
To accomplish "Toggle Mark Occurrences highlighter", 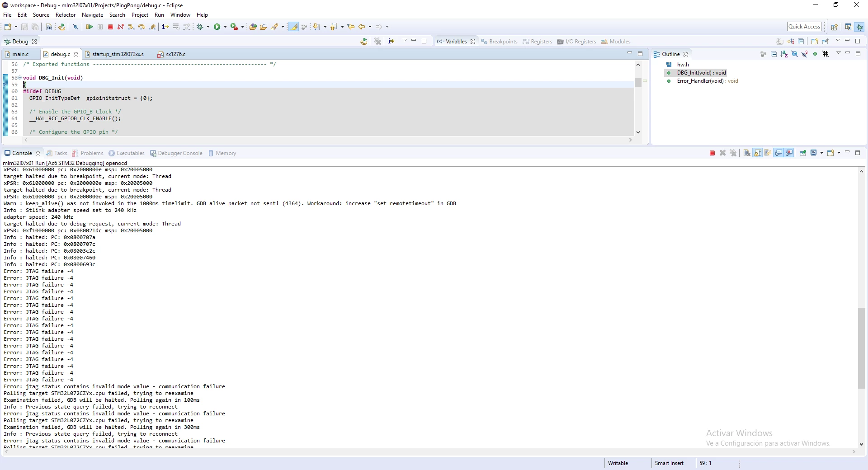I will click(x=293, y=27).
